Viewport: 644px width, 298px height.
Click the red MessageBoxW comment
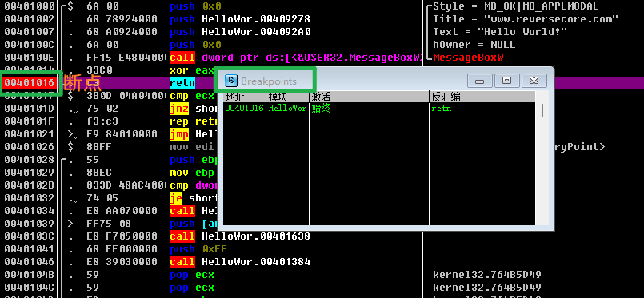point(468,57)
